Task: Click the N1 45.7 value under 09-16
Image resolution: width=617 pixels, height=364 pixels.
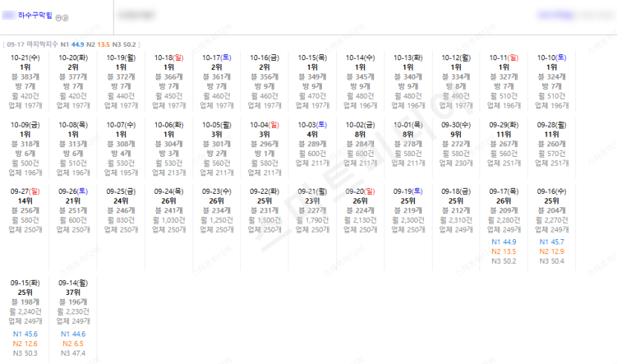Action: pos(552,242)
